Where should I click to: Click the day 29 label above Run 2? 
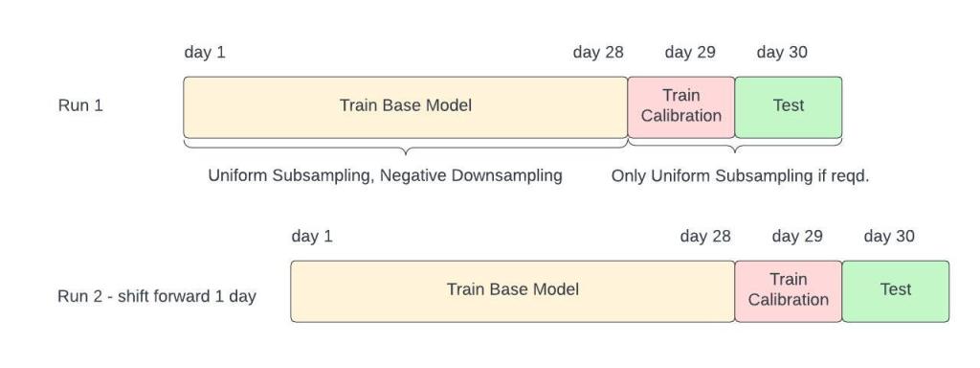pos(797,236)
